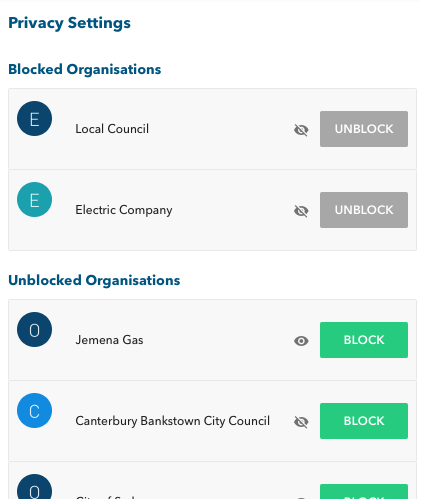Click the Blocked Organisations heading
Image resolution: width=421 pixels, height=499 pixels.
(85, 70)
